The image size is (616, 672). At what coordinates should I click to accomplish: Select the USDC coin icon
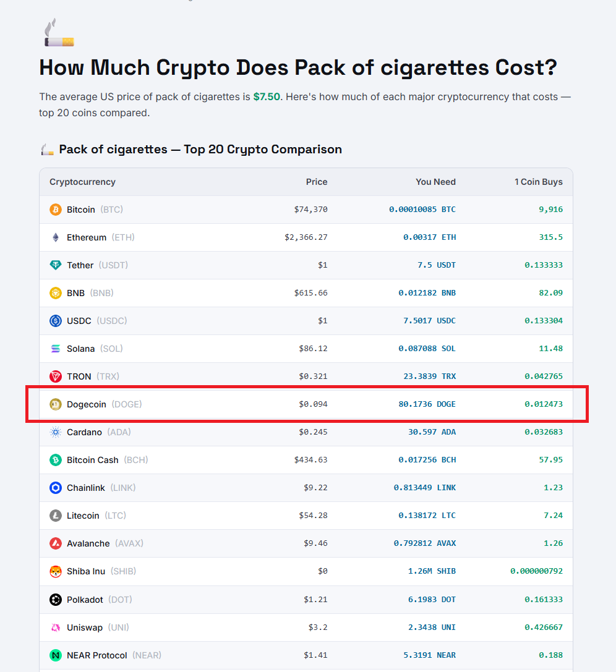(x=57, y=320)
